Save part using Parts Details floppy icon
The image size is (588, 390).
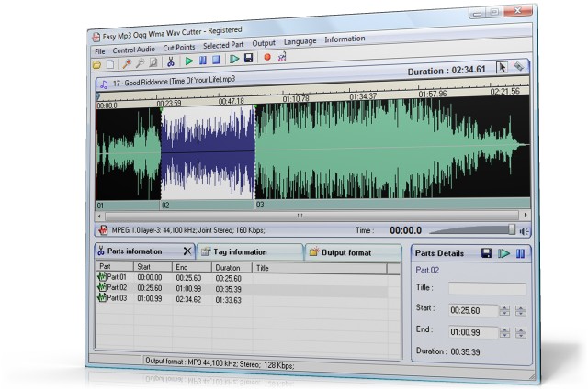(x=486, y=252)
